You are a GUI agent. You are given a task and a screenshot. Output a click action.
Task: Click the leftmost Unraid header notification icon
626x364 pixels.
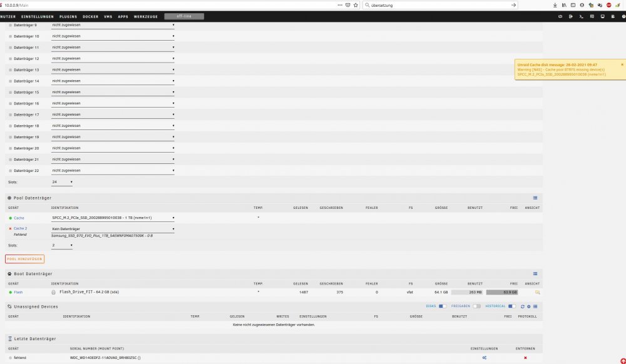560,16
